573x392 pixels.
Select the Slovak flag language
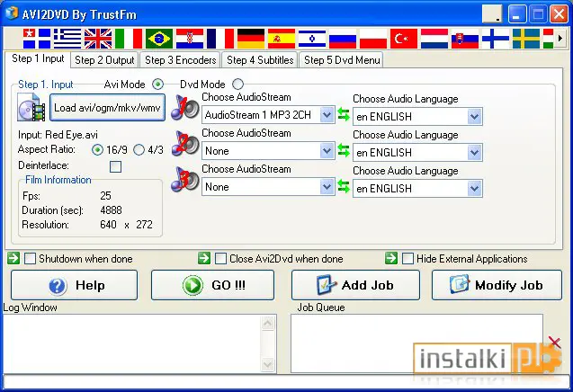465,39
